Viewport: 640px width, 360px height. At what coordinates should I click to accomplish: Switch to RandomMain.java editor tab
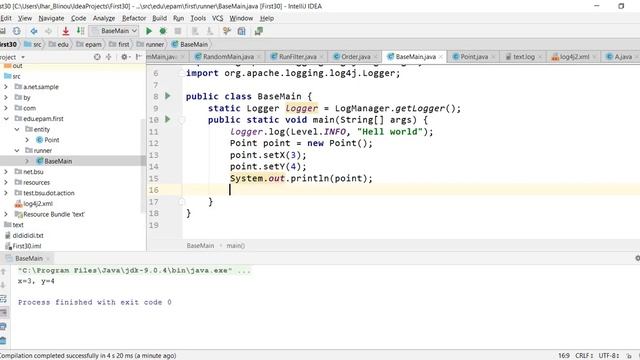point(228,57)
